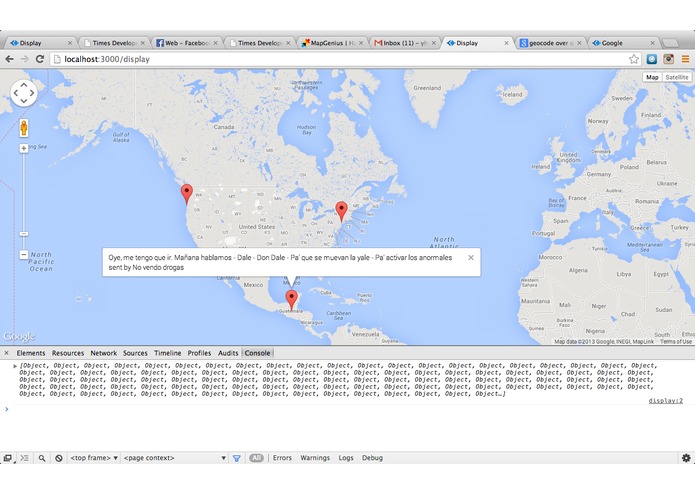Use the map pan control compass
This screenshot has width=695, height=494.
24,93
